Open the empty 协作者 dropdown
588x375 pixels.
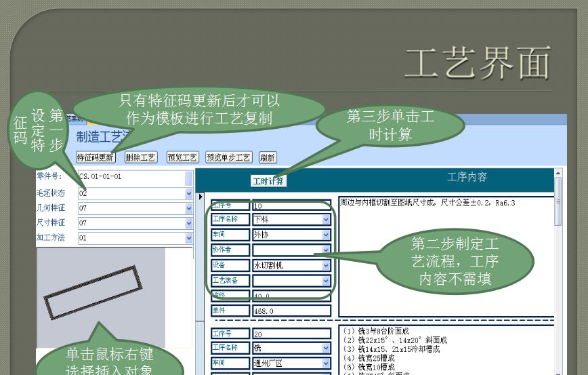[x=326, y=250]
